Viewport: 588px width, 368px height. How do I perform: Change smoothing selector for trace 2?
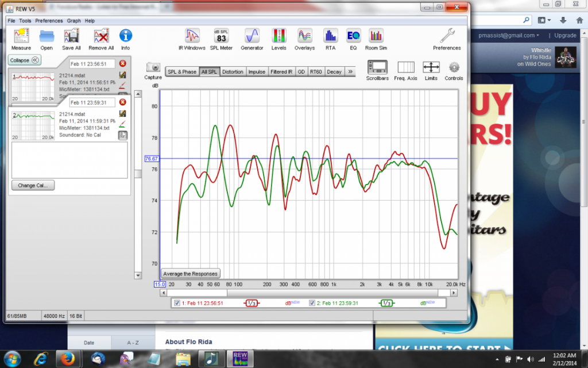pyautogui.click(x=386, y=303)
